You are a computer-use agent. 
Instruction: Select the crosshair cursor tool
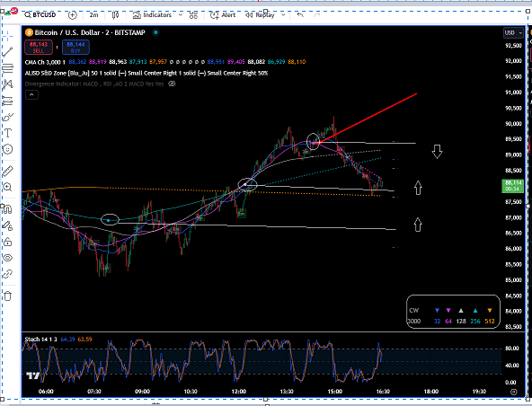click(7, 36)
